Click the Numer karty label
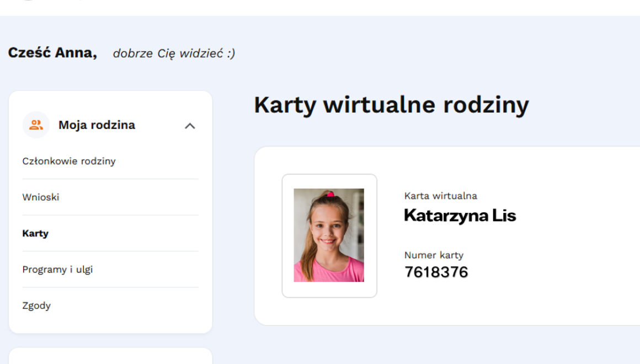 434,255
